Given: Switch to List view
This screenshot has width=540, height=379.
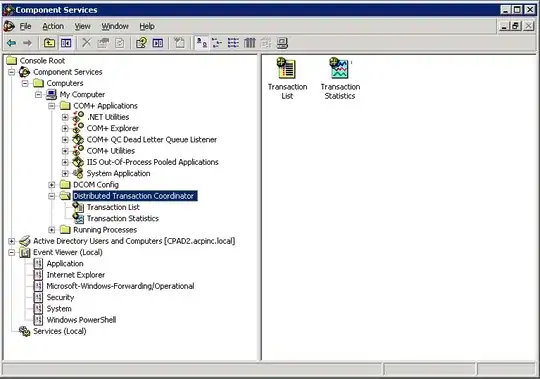Looking at the screenshot, I should [233, 43].
